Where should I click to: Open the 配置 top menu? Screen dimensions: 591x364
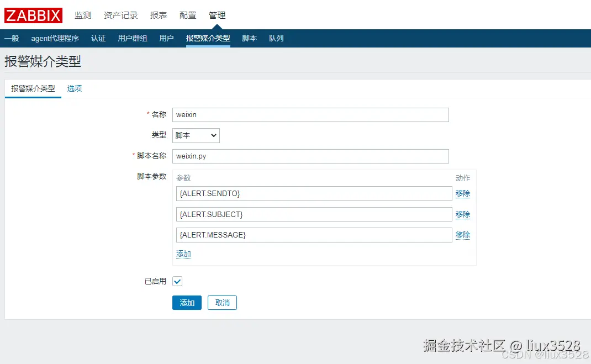click(188, 15)
